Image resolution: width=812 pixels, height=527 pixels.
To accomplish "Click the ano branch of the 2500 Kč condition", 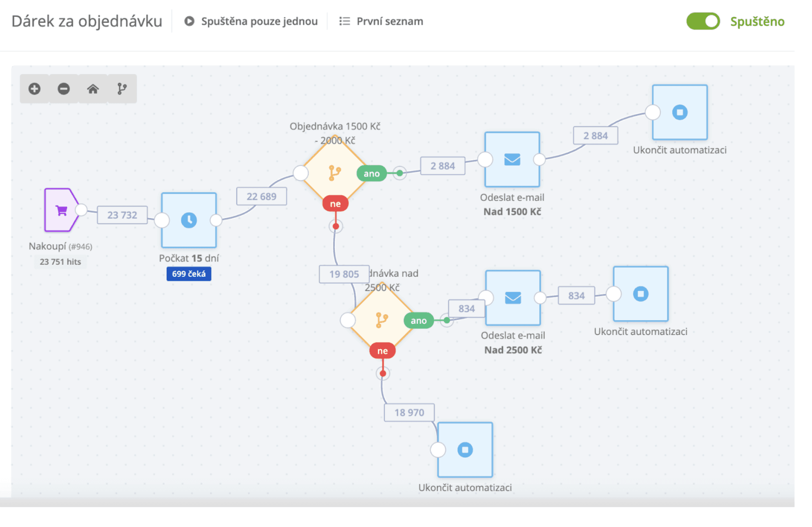I will click(419, 321).
